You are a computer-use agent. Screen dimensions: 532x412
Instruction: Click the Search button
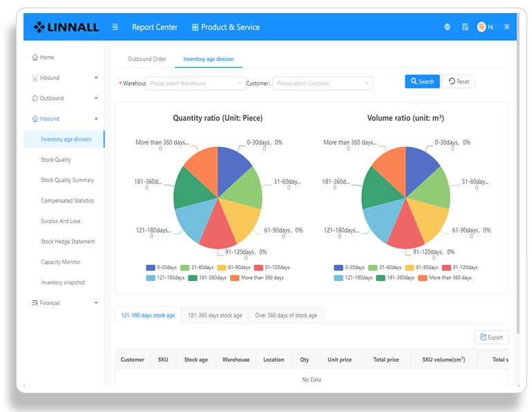click(422, 81)
